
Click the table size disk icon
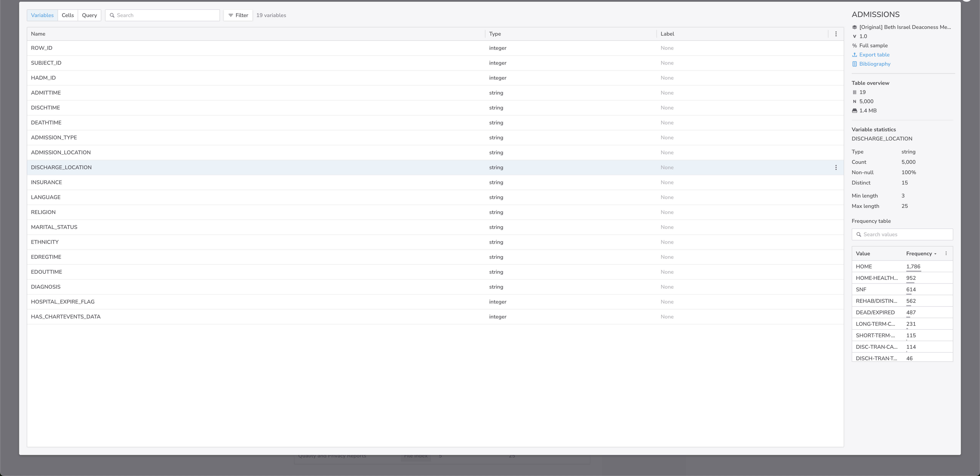tap(854, 111)
